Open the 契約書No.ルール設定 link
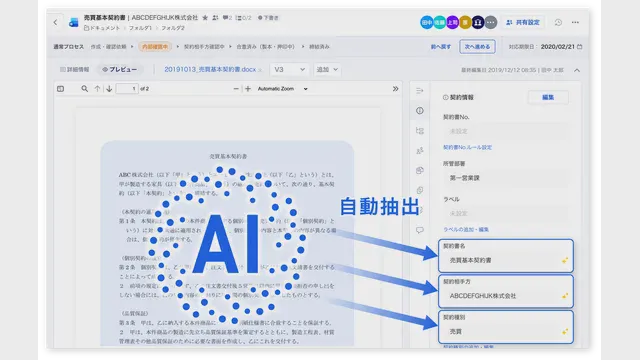640x360 pixels. coord(467,147)
